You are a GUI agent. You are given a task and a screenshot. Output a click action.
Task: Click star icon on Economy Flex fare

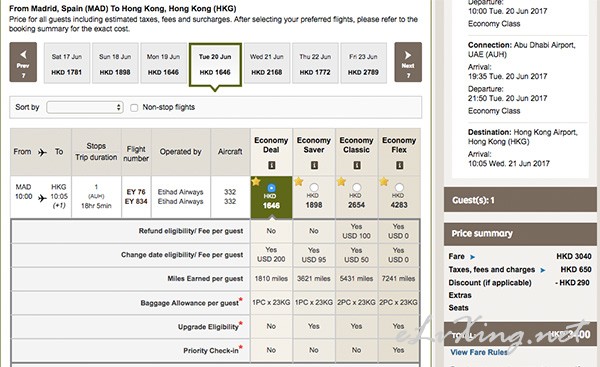click(384, 182)
